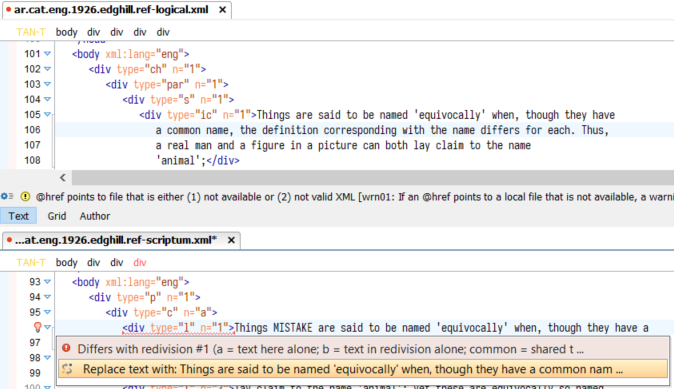
Task: Click the type="c" div tag on line 95
Action: tap(161, 312)
